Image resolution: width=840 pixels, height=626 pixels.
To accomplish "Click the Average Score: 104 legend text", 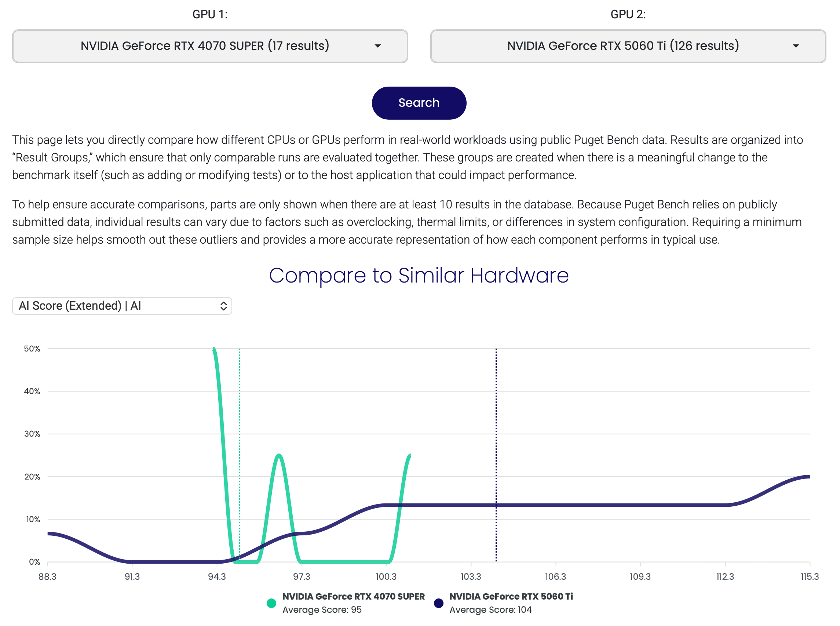I will pos(491,610).
